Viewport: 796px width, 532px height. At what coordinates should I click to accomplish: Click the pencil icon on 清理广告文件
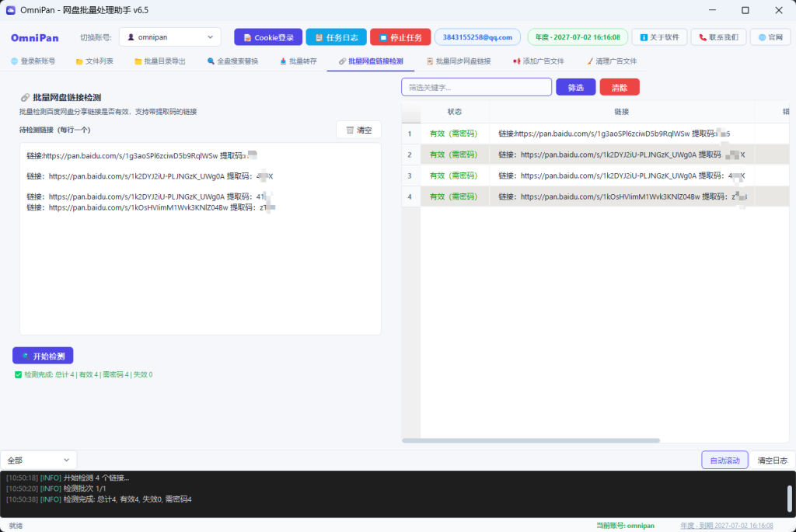(x=590, y=61)
